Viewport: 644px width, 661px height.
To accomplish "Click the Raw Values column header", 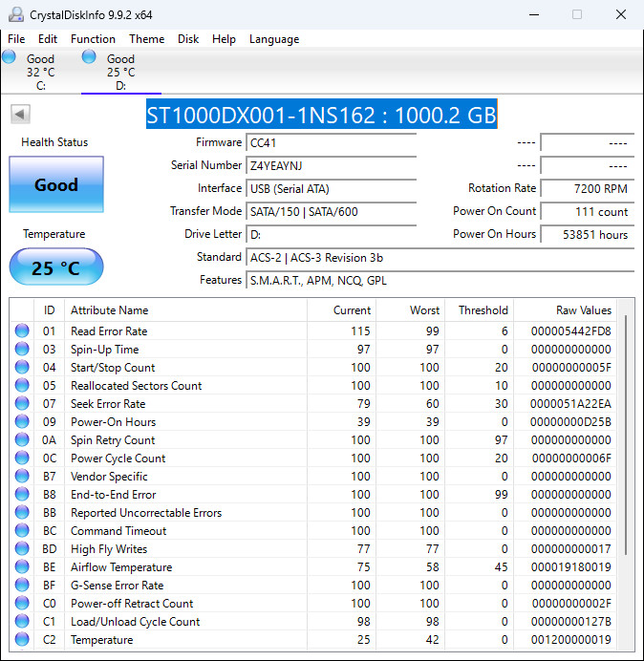I will point(565,310).
